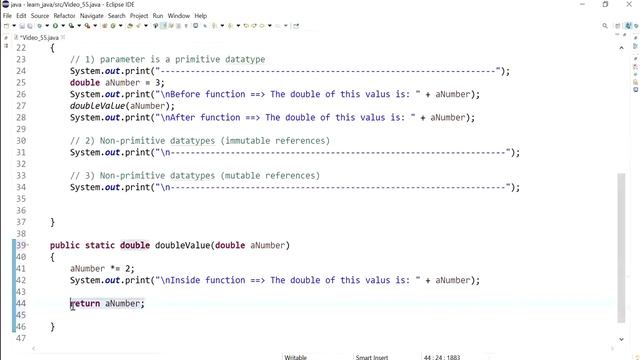Click the External Tools run icon
This screenshot has height=360, width=640.
[x=87, y=26]
